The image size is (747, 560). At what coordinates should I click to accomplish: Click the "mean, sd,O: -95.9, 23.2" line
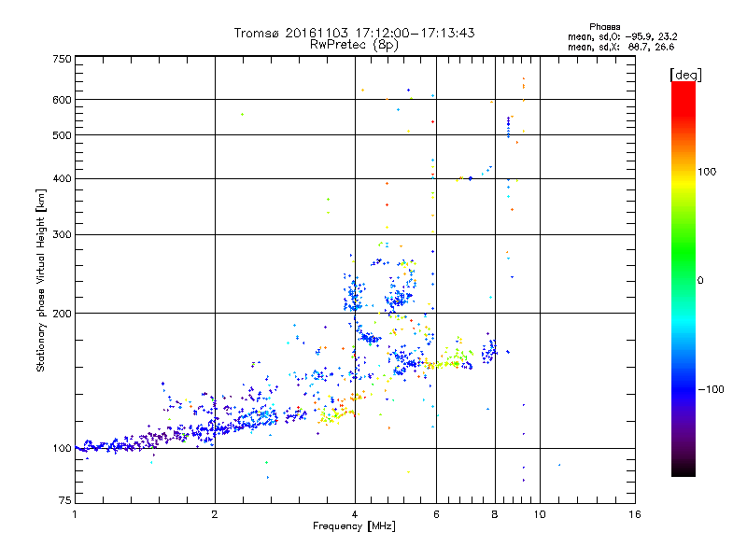click(622, 36)
